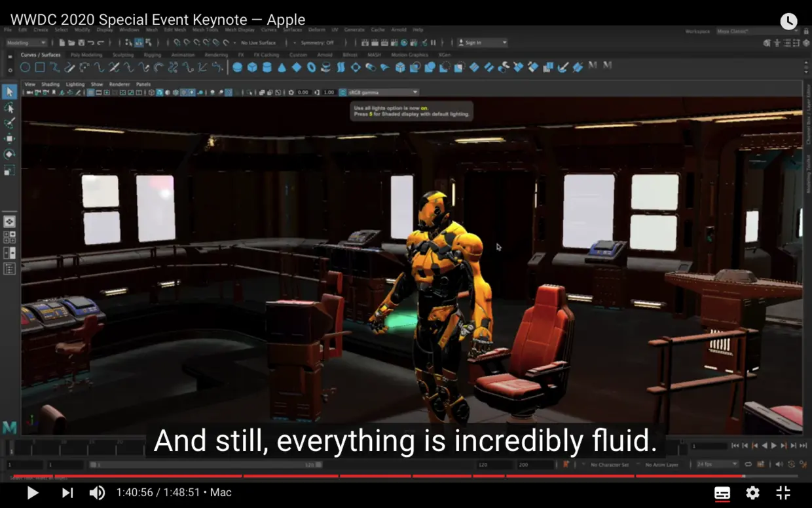Create a NURBS sphere from shelf
812x508 pixels.
(x=237, y=68)
